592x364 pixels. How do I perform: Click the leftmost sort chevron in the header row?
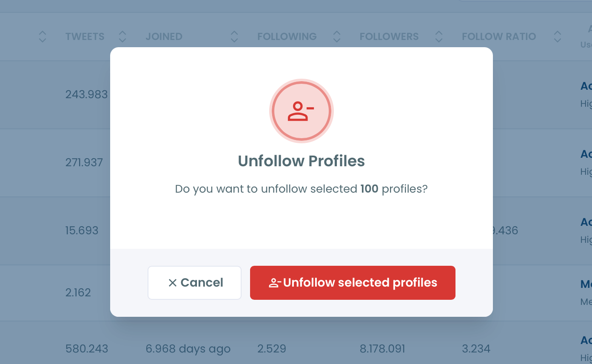pos(42,37)
